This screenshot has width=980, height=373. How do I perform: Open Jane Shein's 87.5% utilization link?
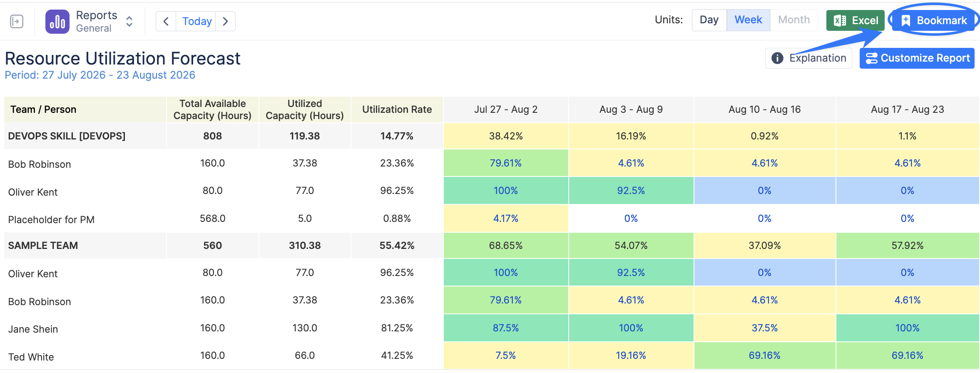505,328
